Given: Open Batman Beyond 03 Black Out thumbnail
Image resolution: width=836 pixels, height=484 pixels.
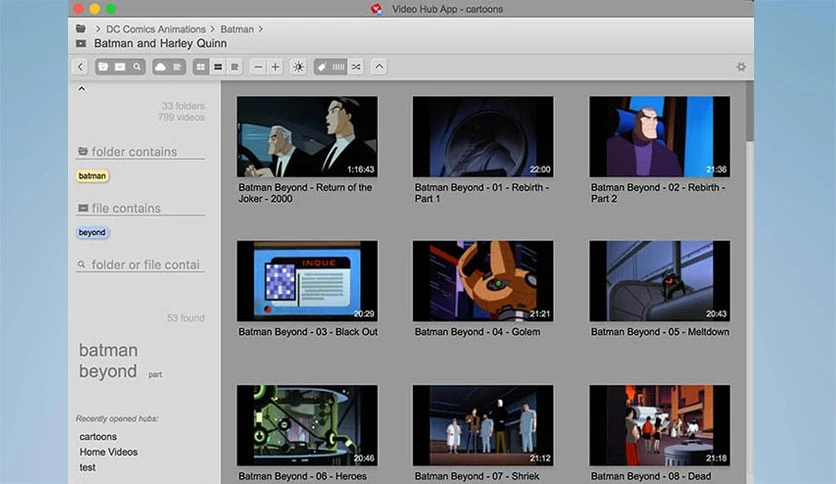Looking at the screenshot, I should tap(307, 281).
